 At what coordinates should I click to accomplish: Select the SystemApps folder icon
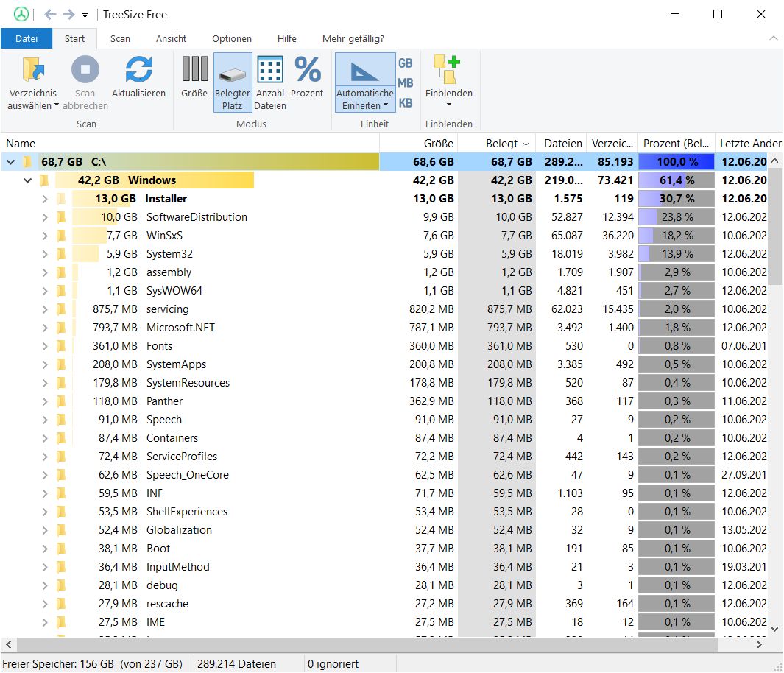click(x=61, y=364)
